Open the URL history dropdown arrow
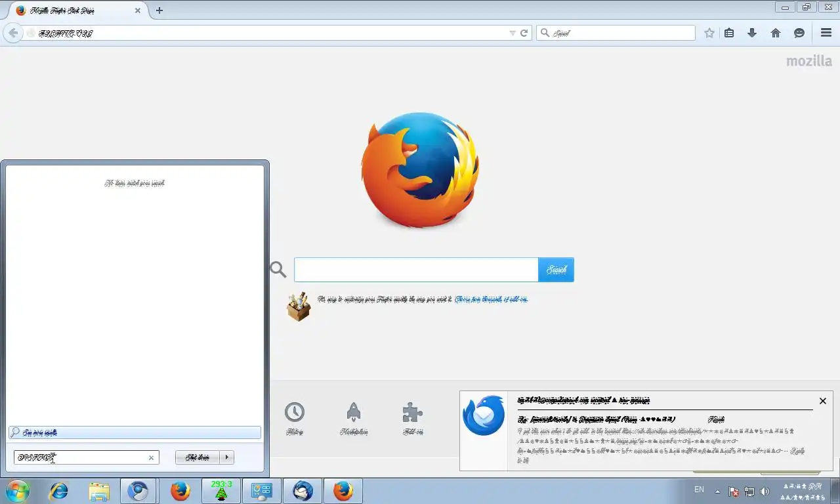Image resolution: width=840 pixels, height=504 pixels. [513, 33]
